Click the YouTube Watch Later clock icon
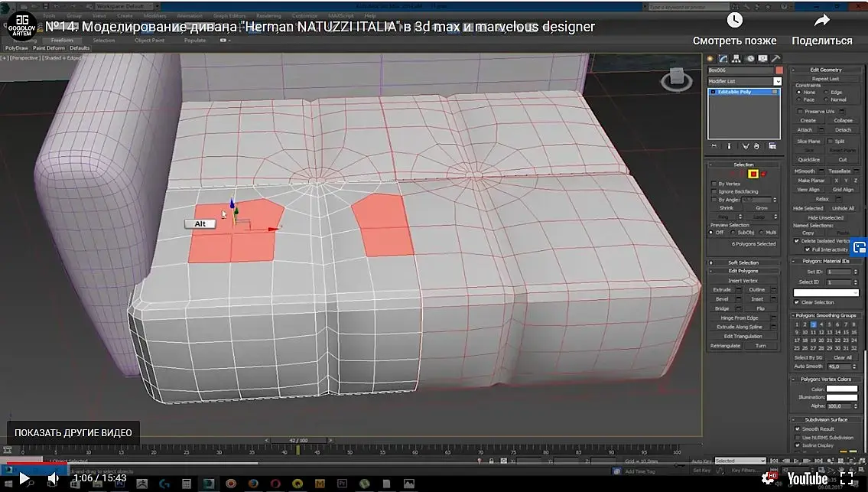This screenshot has height=492, width=868. click(734, 21)
